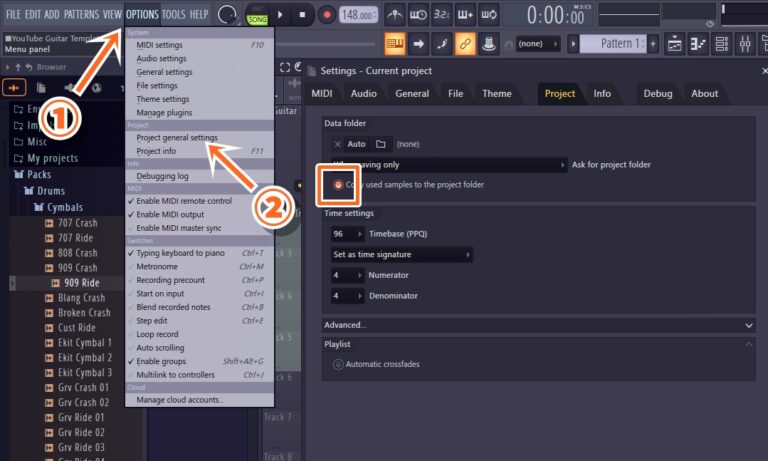Screen dimensions: 768x461
Task: Enable Copy used samples to project folder
Action: (339, 184)
